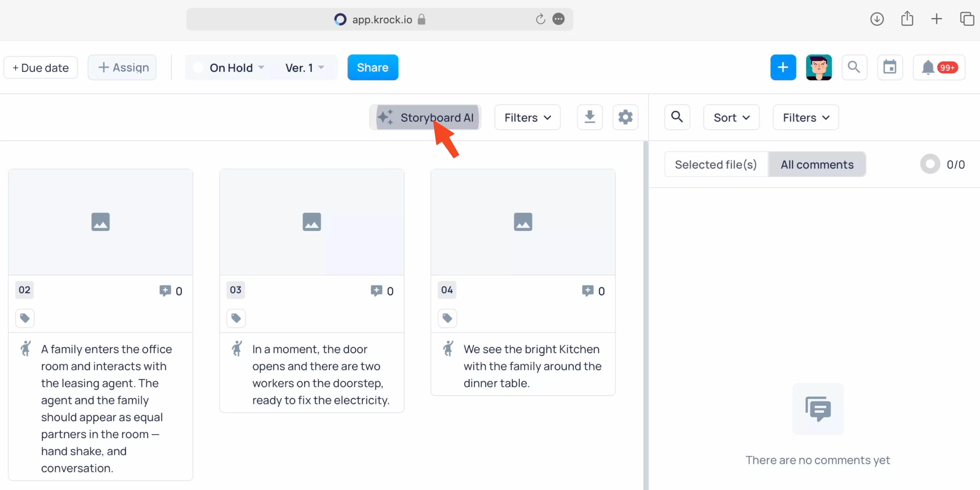
Task: Click the 0/0 completion indicator
Action: pos(944,164)
